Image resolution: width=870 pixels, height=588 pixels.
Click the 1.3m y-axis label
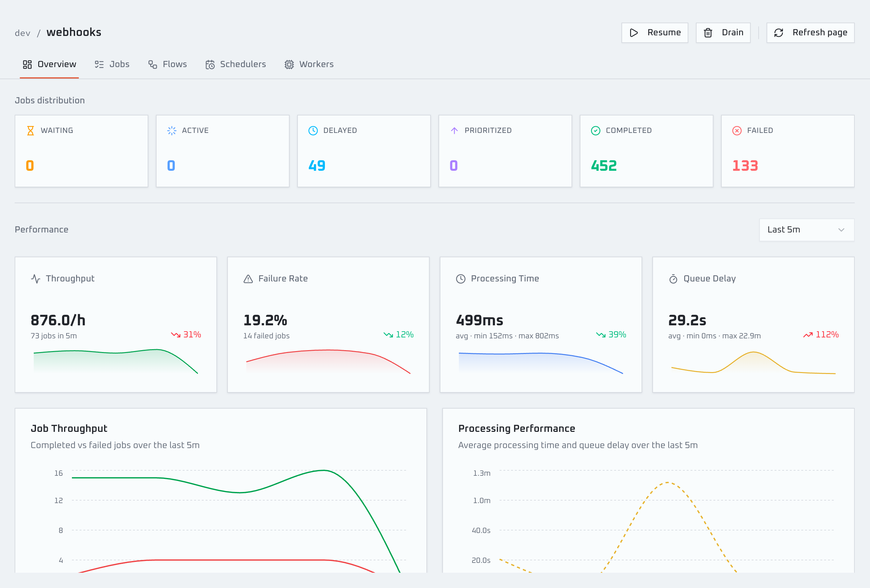click(x=481, y=473)
